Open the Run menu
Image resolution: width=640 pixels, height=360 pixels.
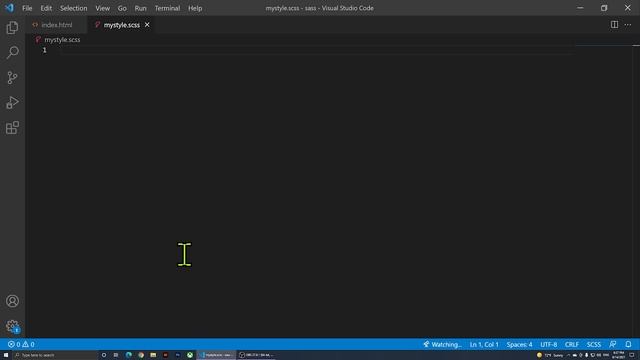pyautogui.click(x=140, y=8)
